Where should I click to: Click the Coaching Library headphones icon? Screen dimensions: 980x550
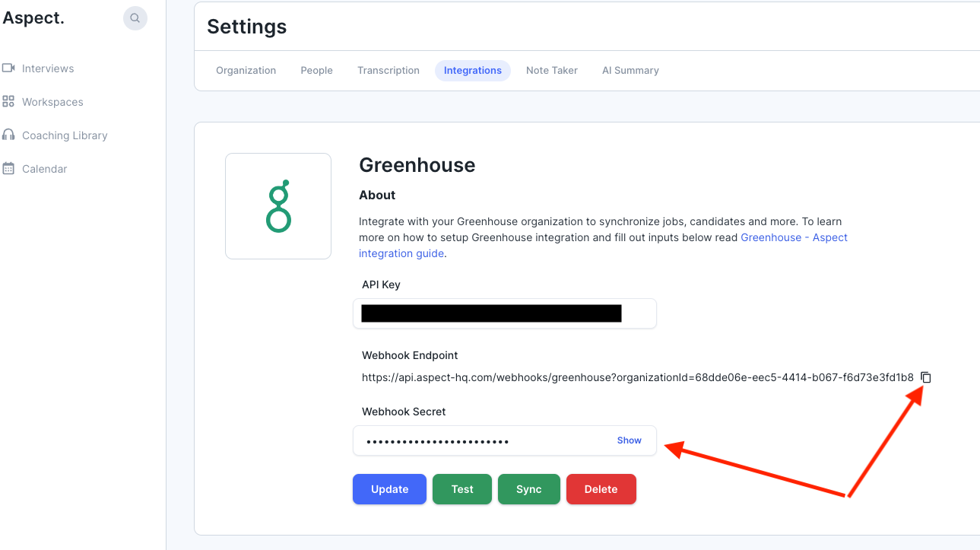pyautogui.click(x=9, y=135)
